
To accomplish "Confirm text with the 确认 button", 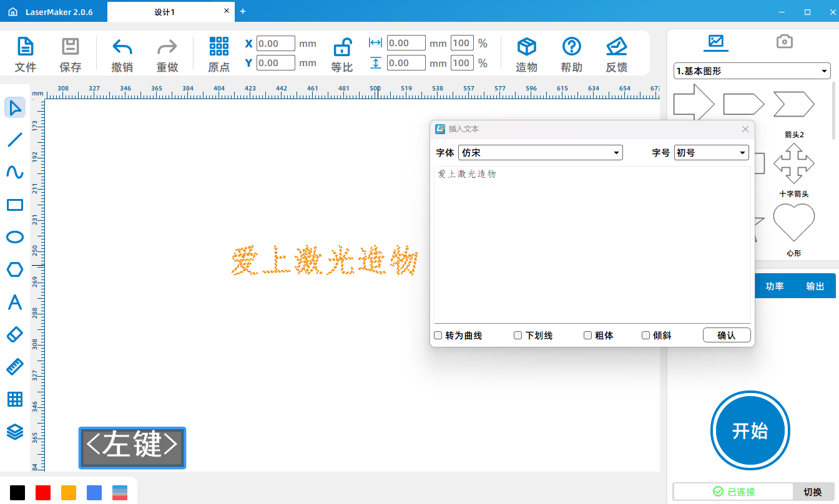I will tap(727, 335).
